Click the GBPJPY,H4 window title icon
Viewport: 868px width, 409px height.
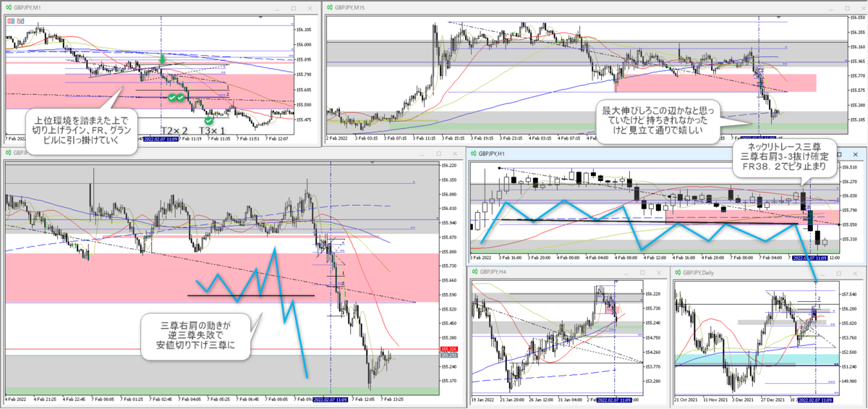[474, 271]
